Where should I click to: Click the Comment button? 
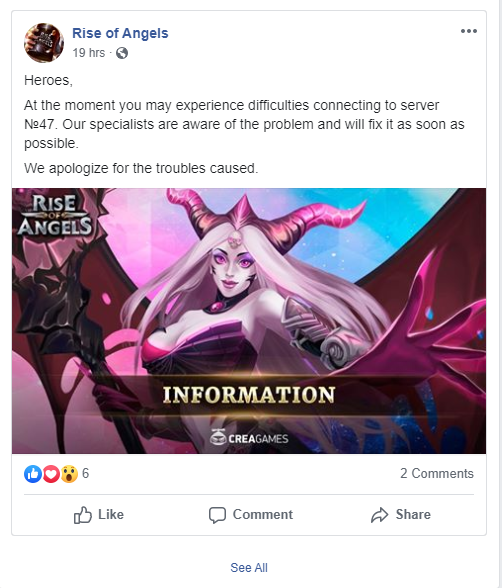(251, 514)
